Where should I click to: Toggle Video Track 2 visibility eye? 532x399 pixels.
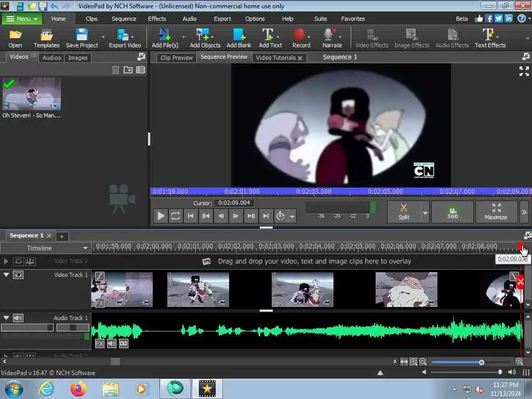[x=18, y=261]
